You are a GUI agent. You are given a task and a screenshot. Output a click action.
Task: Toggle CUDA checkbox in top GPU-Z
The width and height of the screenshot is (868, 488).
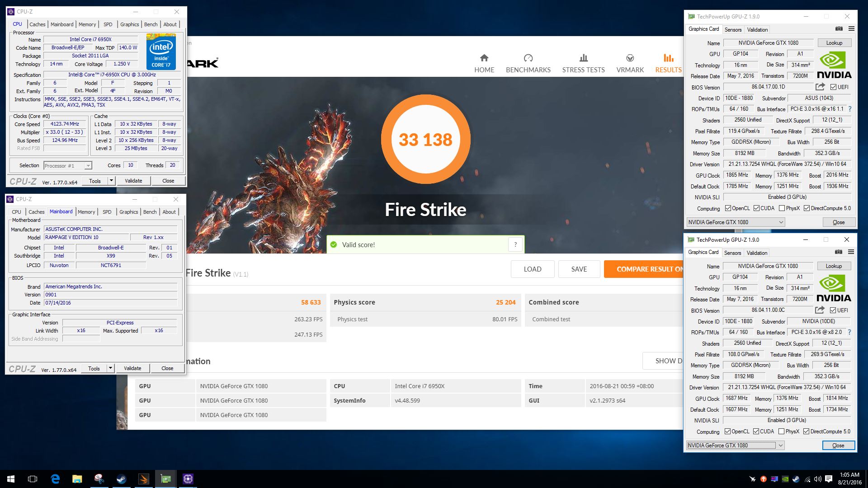pos(756,208)
